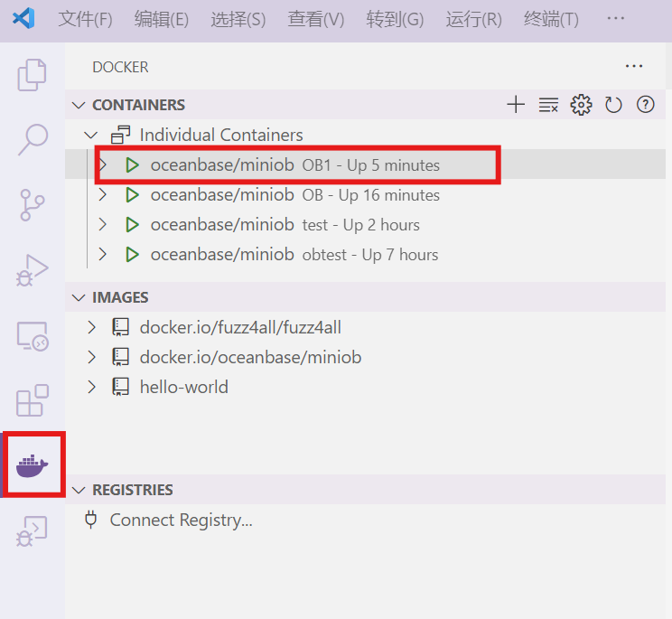Open Containers settings gear icon
Image resolution: width=672 pixels, height=619 pixels.
[x=581, y=105]
